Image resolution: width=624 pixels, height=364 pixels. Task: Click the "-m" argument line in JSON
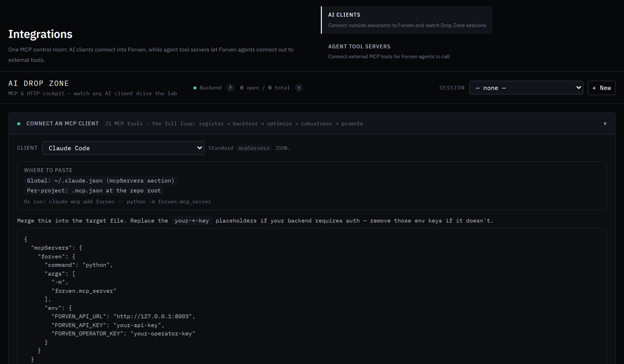click(x=60, y=282)
